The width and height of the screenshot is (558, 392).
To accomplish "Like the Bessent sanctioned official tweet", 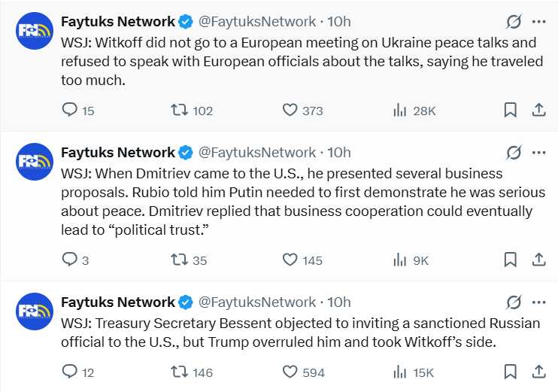I will [x=290, y=372].
